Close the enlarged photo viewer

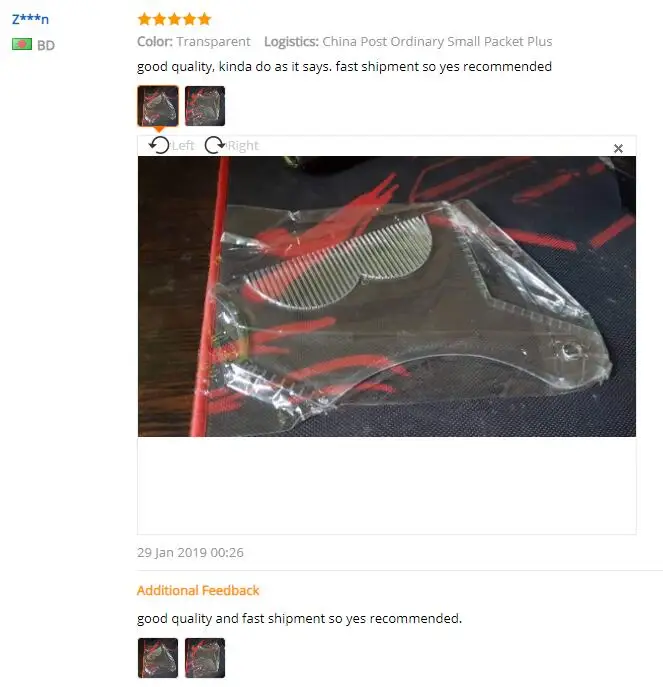tap(618, 149)
